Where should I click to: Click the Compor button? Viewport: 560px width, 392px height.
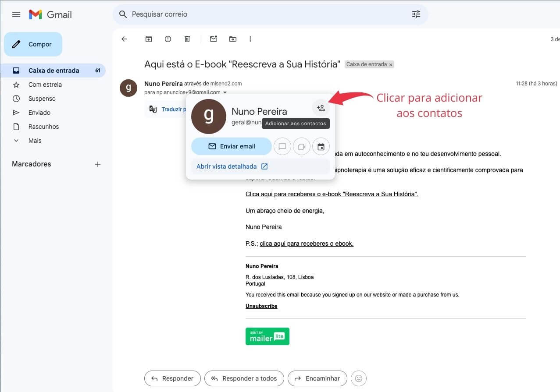pyautogui.click(x=33, y=44)
